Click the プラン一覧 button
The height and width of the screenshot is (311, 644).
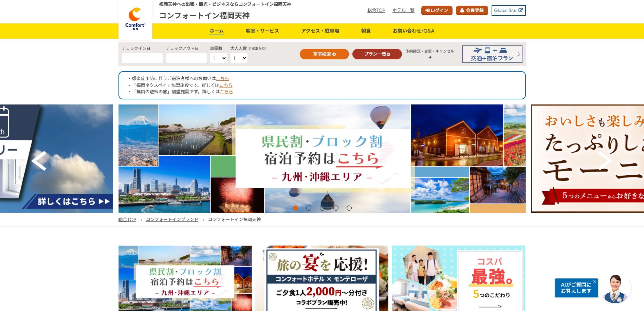coord(377,54)
